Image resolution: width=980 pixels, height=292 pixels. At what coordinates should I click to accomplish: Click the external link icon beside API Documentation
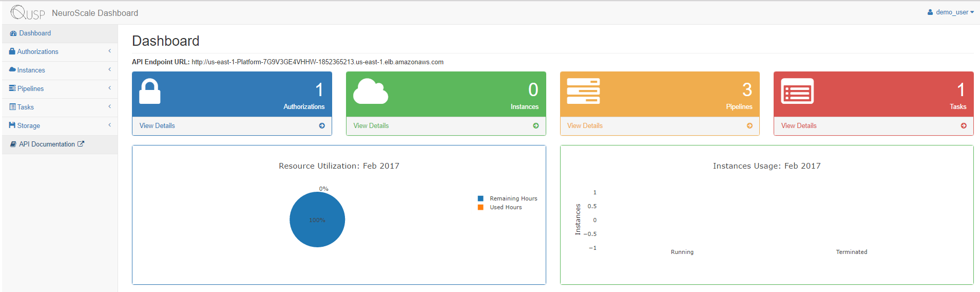click(x=81, y=144)
